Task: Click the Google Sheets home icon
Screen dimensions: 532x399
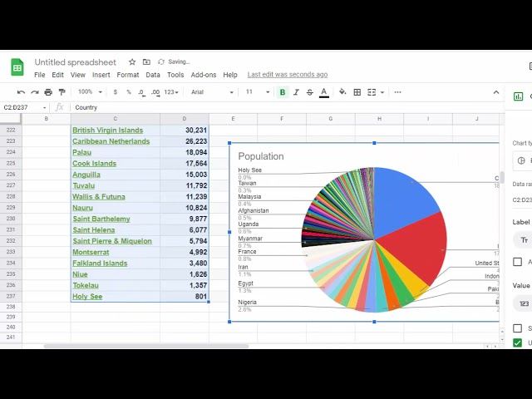Action: click(17, 67)
